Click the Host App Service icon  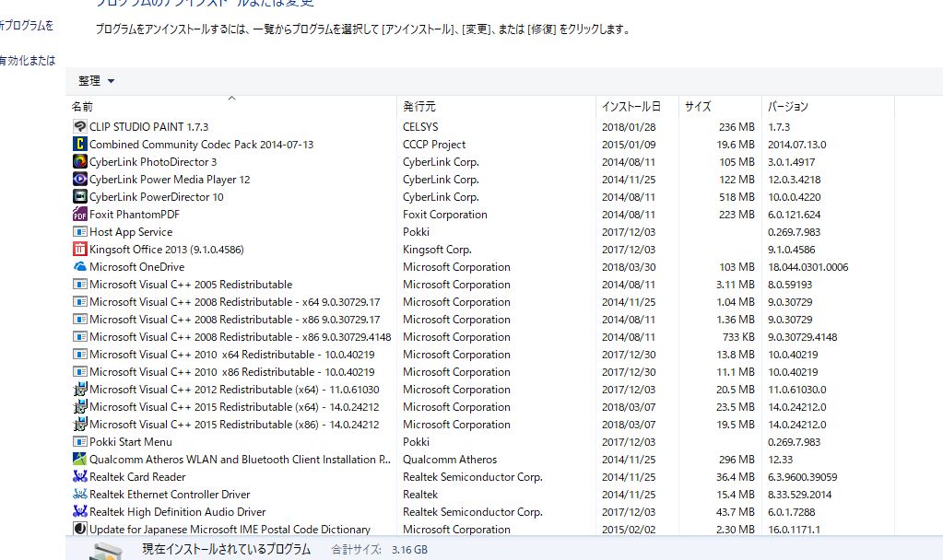pyautogui.click(x=80, y=232)
